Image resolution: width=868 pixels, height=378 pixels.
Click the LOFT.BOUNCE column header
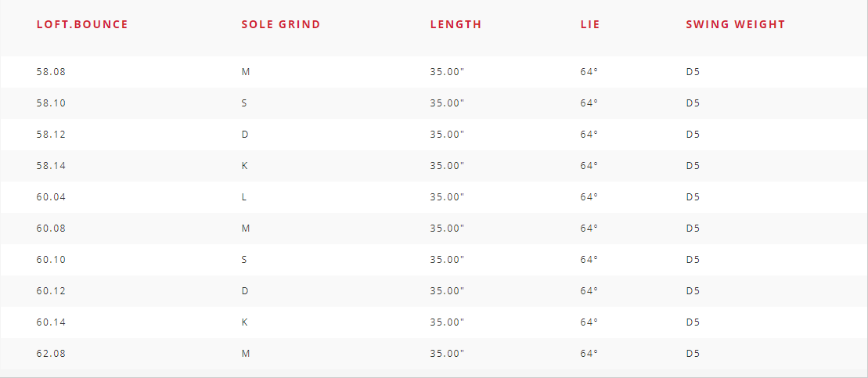(x=82, y=24)
